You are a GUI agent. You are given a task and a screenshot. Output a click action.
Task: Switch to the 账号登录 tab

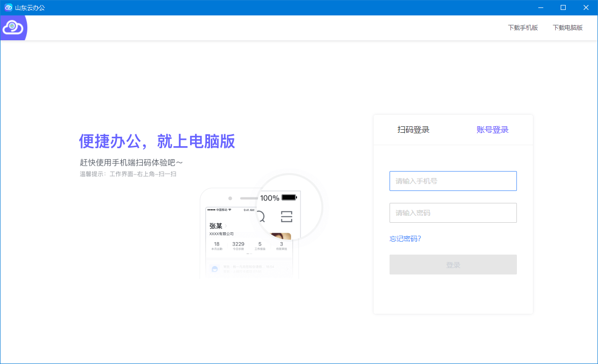(x=493, y=129)
